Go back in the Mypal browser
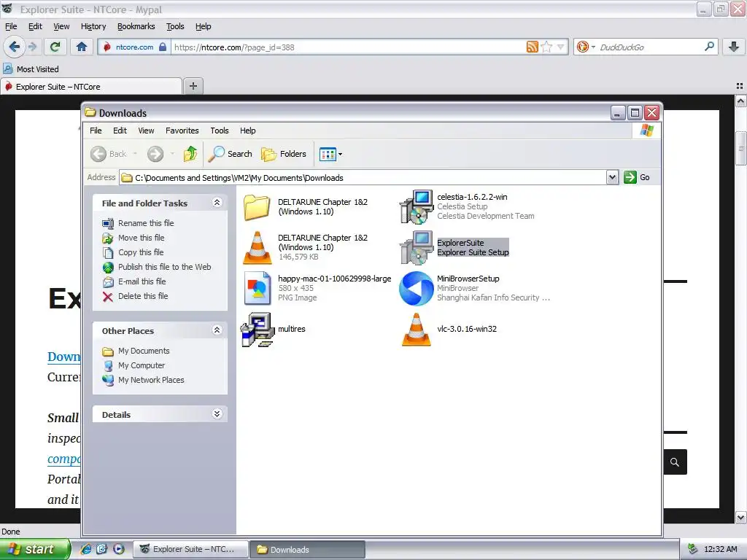 pyautogui.click(x=15, y=47)
